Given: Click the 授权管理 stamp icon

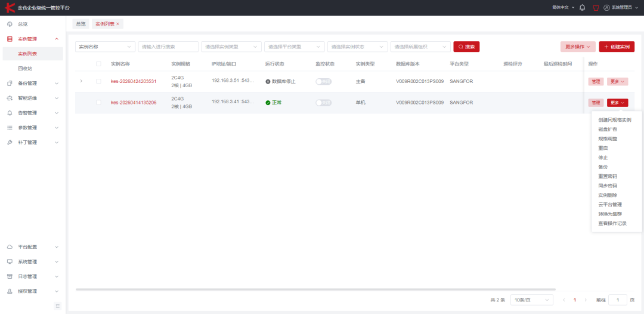Looking at the screenshot, I should click(x=10, y=291).
